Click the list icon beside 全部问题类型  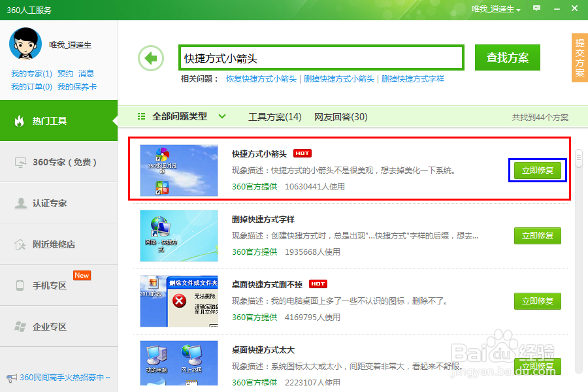pyautogui.click(x=141, y=117)
